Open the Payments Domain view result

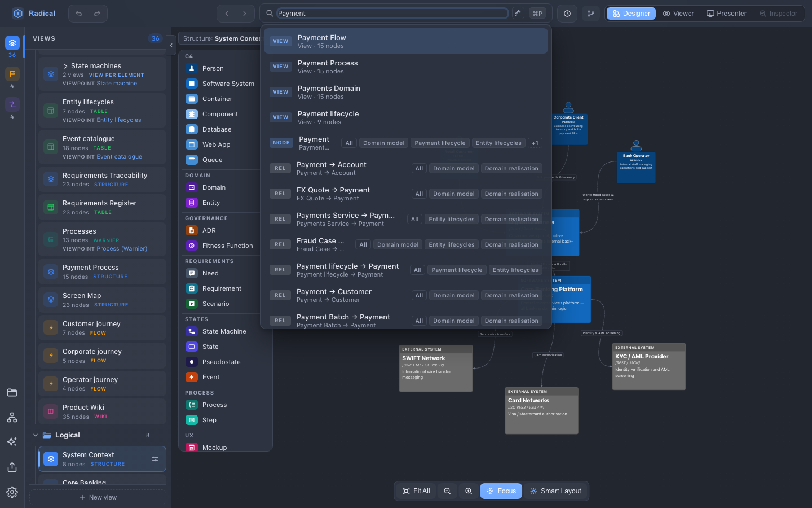click(406, 92)
